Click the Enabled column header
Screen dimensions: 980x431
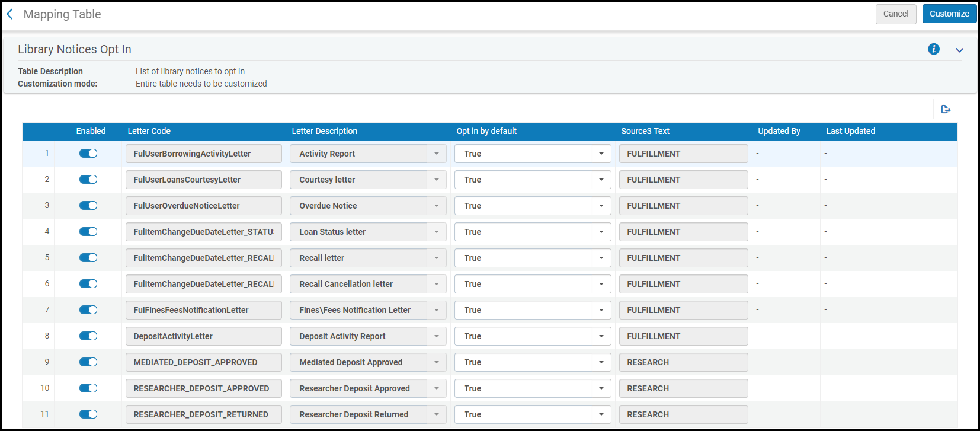[x=91, y=131]
